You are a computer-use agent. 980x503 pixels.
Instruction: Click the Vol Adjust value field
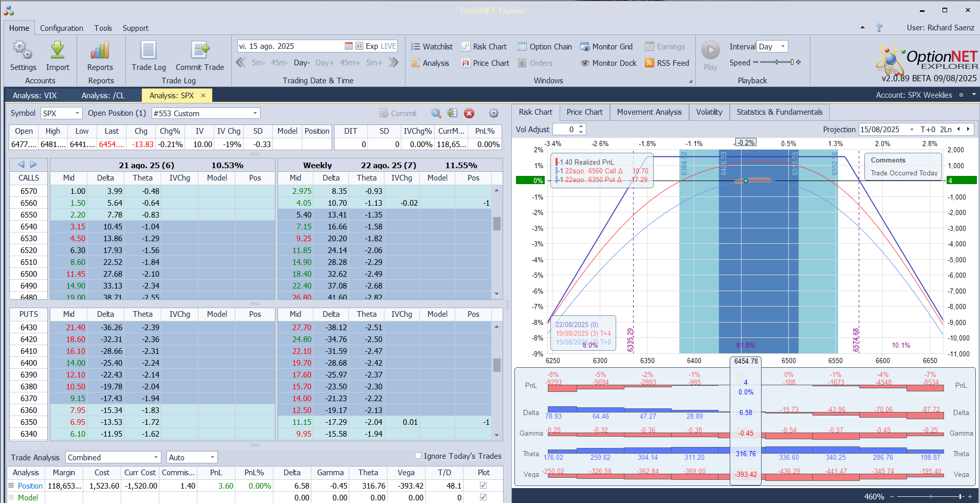point(565,130)
